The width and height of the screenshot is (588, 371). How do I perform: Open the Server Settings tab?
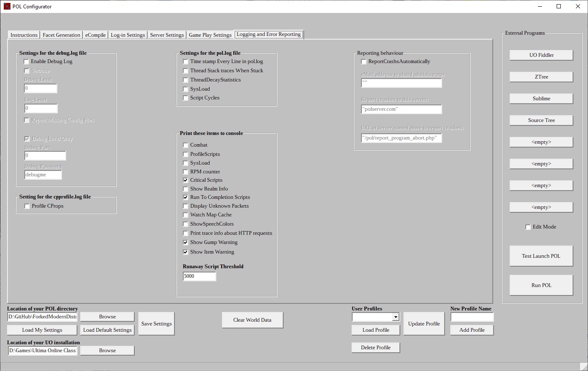click(166, 35)
